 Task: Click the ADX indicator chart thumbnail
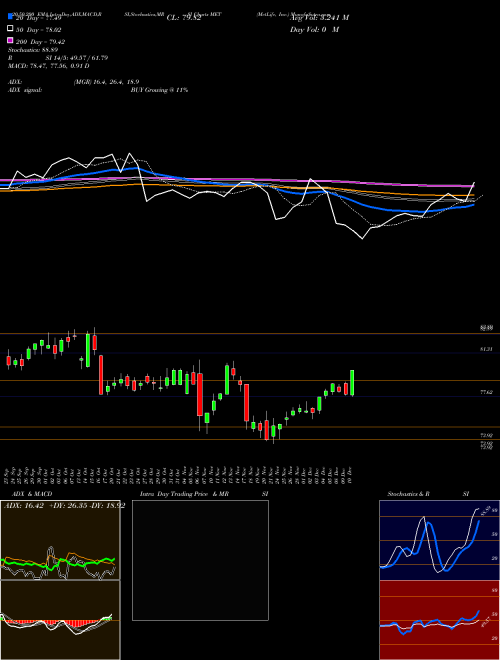tap(60, 540)
